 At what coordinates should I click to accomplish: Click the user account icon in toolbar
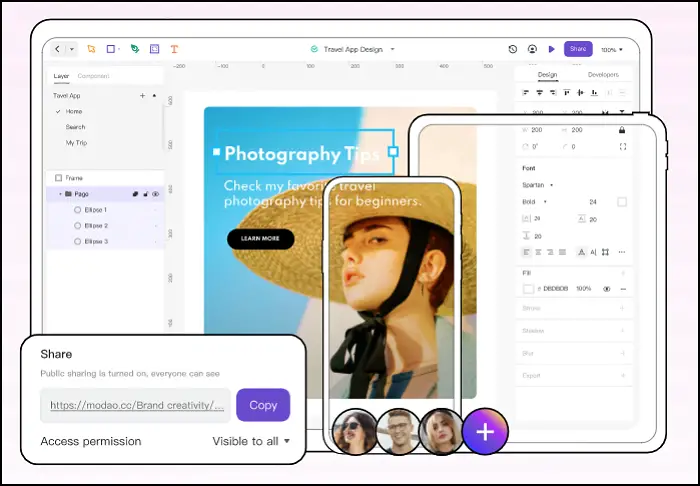[532, 49]
